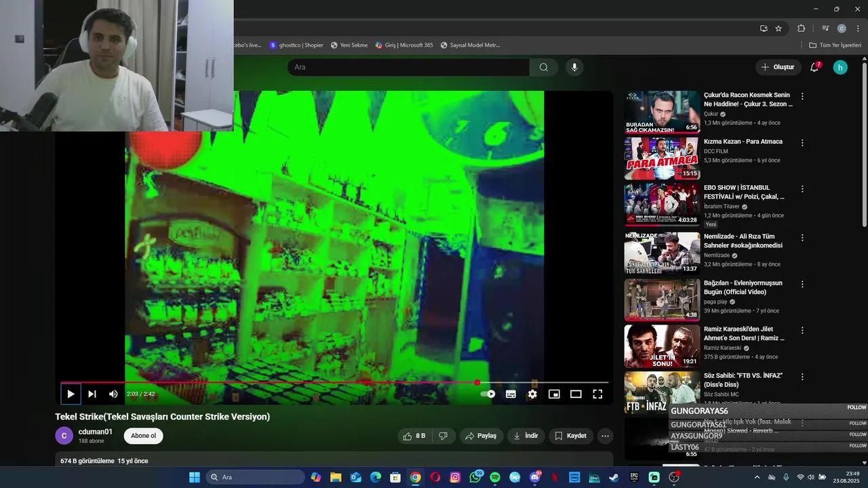Open the ghosttco | Shopier bookmark
Viewport: 868px width, 488px height.
(x=296, y=45)
